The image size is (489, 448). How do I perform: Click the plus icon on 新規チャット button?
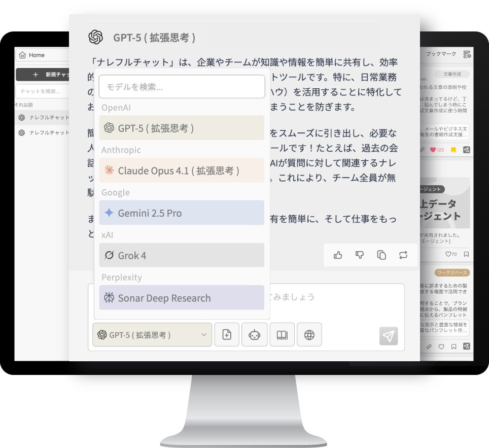point(36,75)
